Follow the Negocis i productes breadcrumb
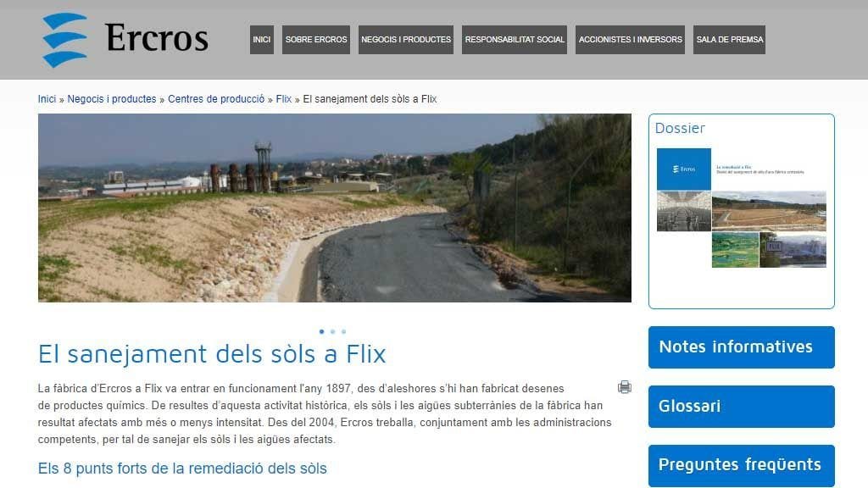 pos(112,99)
